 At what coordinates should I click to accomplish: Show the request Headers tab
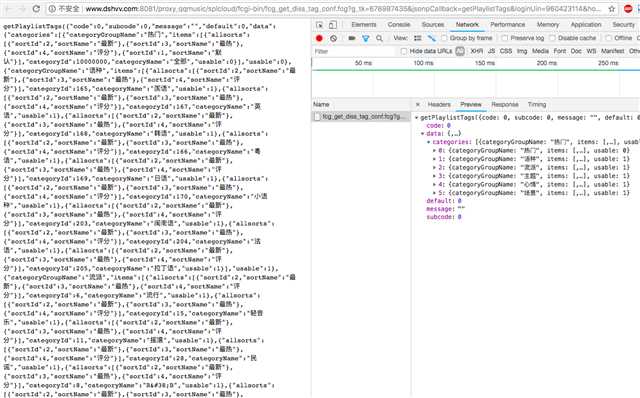click(x=439, y=105)
